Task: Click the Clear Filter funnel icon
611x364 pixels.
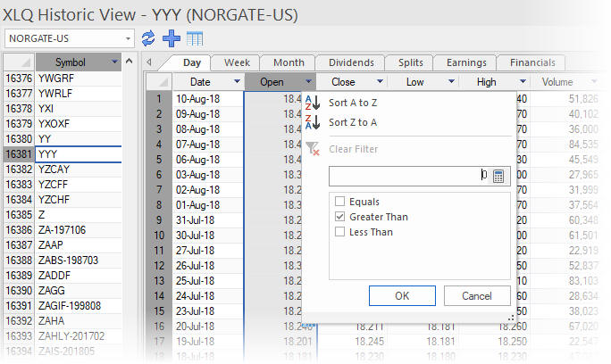Action: 313,149
